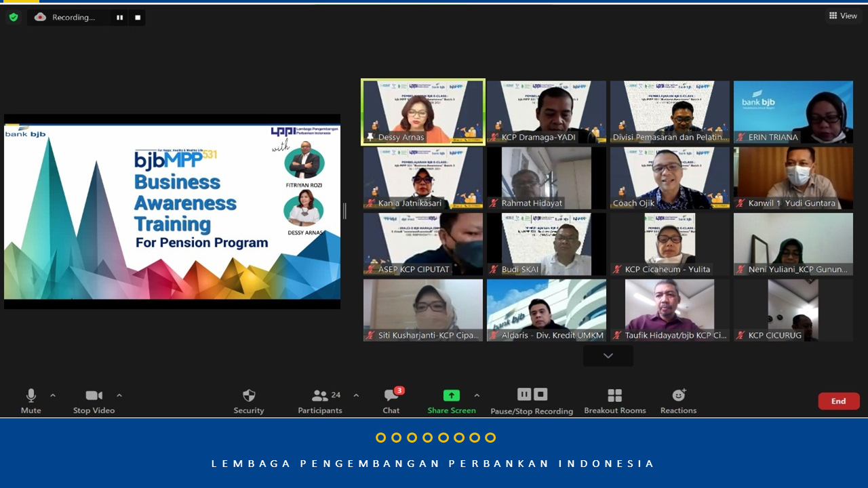Select Divisi Pemasaran dan Pelatihan video tile

coord(670,112)
